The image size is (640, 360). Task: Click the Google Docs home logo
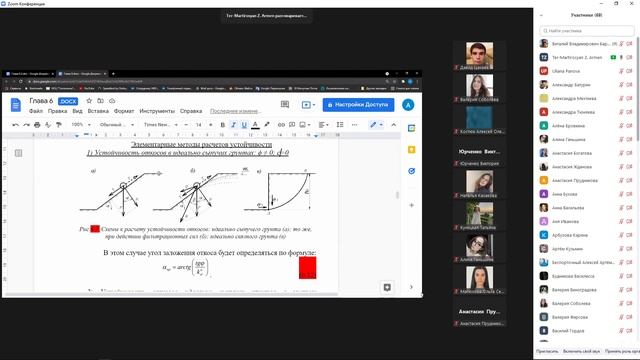16,105
